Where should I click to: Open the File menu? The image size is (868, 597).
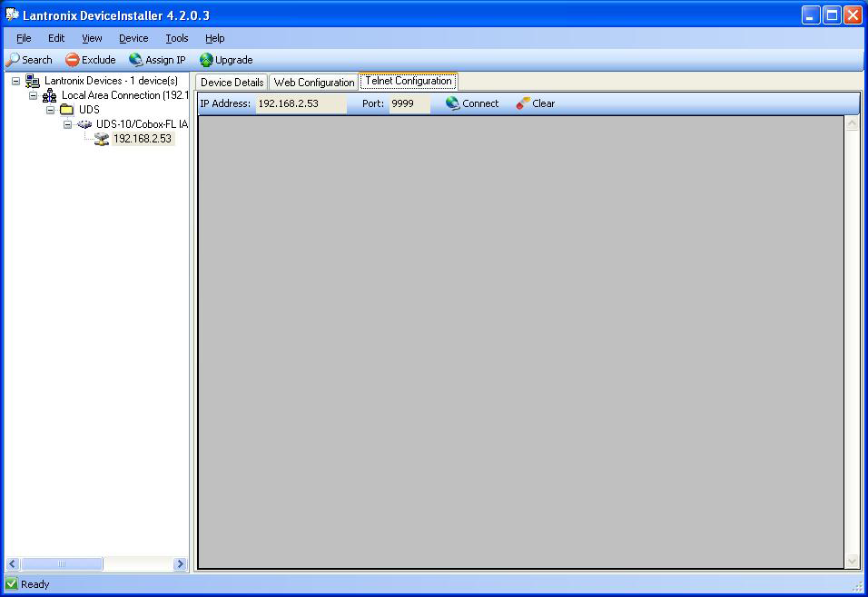click(24, 38)
